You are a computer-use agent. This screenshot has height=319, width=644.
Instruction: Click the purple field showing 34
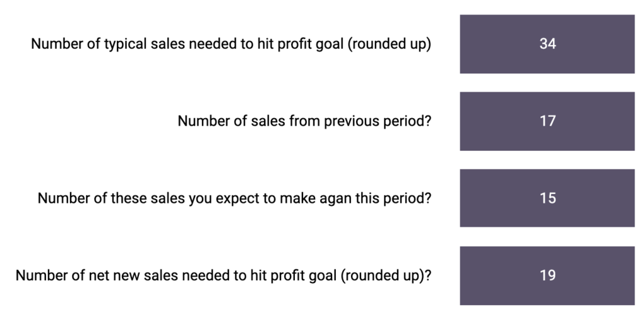point(547,44)
